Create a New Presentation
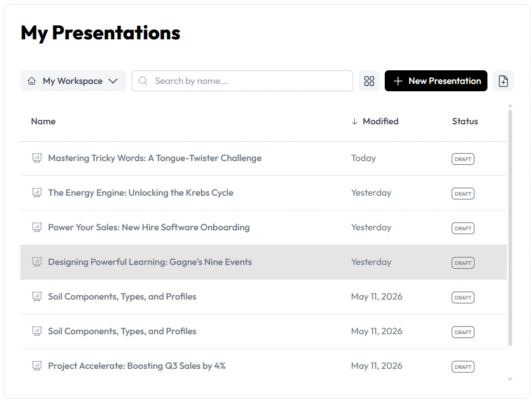Image resolution: width=532 pixels, height=404 pixels. tap(436, 81)
